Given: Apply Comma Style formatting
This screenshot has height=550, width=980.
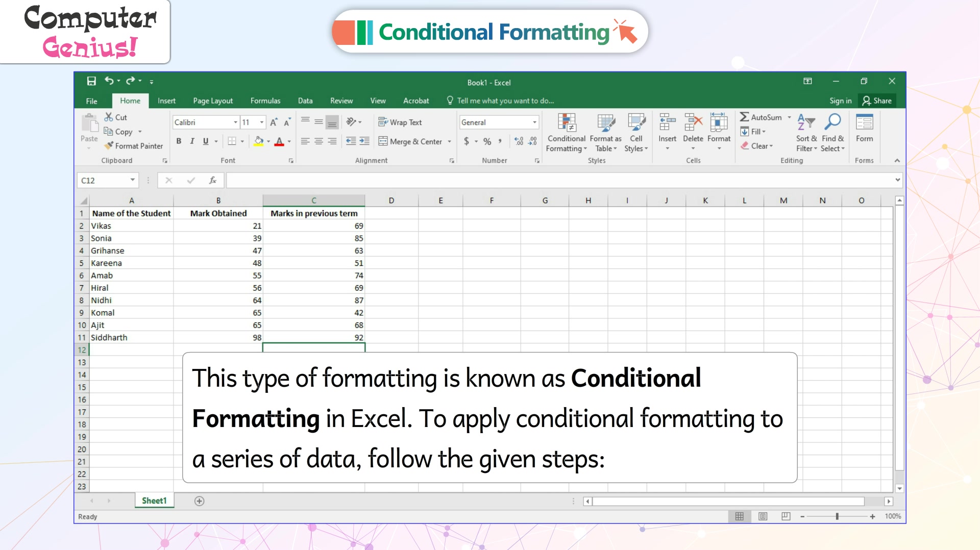Looking at the screenshot, I should point(500,141).
